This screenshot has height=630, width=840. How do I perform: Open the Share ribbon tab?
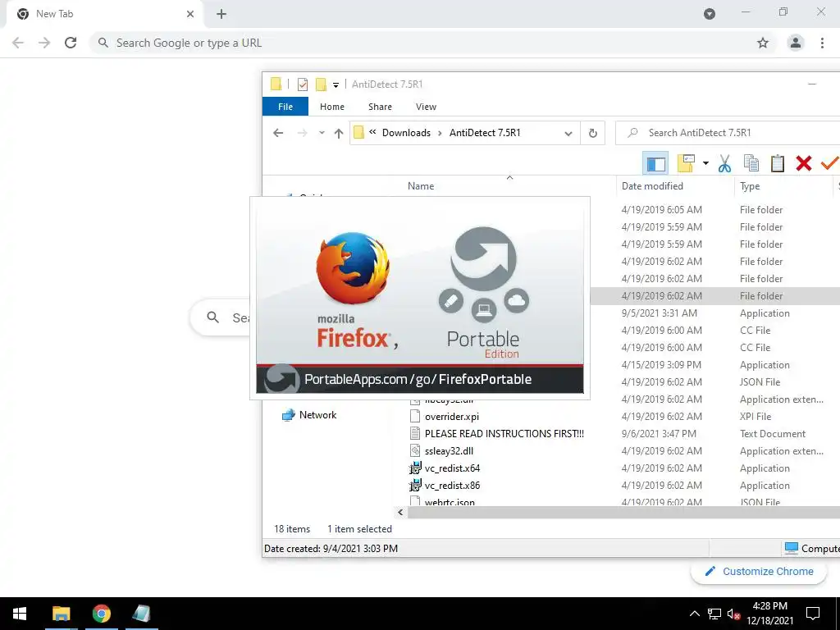tap(380, 107)
